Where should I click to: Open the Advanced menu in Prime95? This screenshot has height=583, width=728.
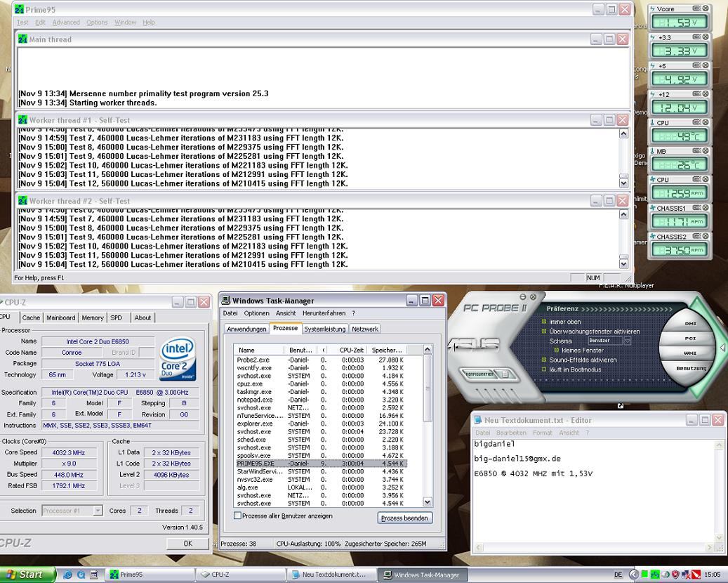click(66, 22)
